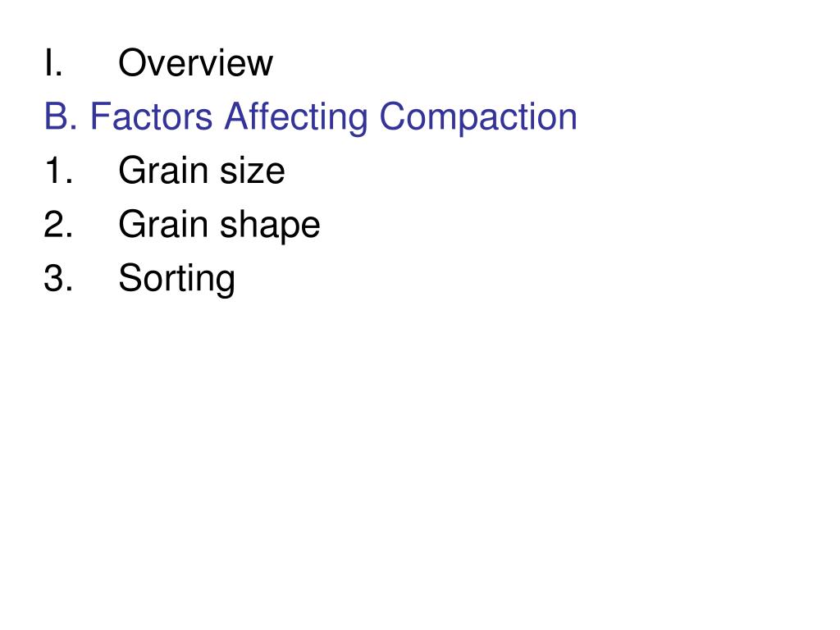Select the Roman numeral I. marker
Screen dimensions: 840x630
(53, 63)
